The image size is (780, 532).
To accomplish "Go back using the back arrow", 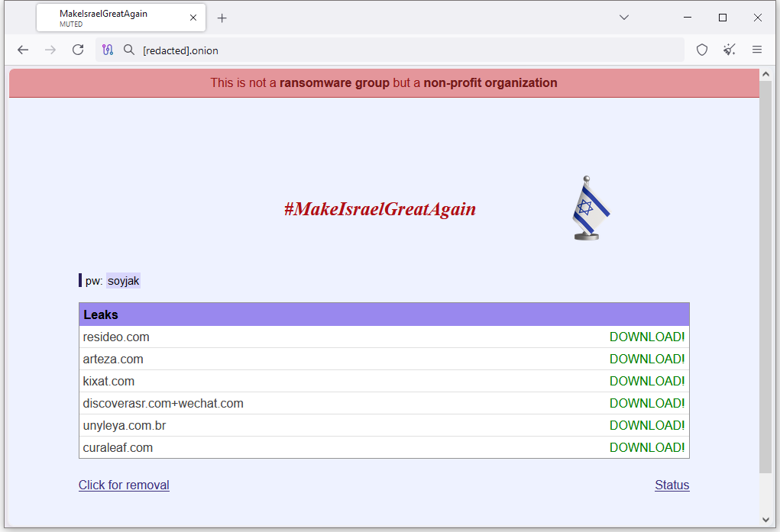I will tap(23, 50).
